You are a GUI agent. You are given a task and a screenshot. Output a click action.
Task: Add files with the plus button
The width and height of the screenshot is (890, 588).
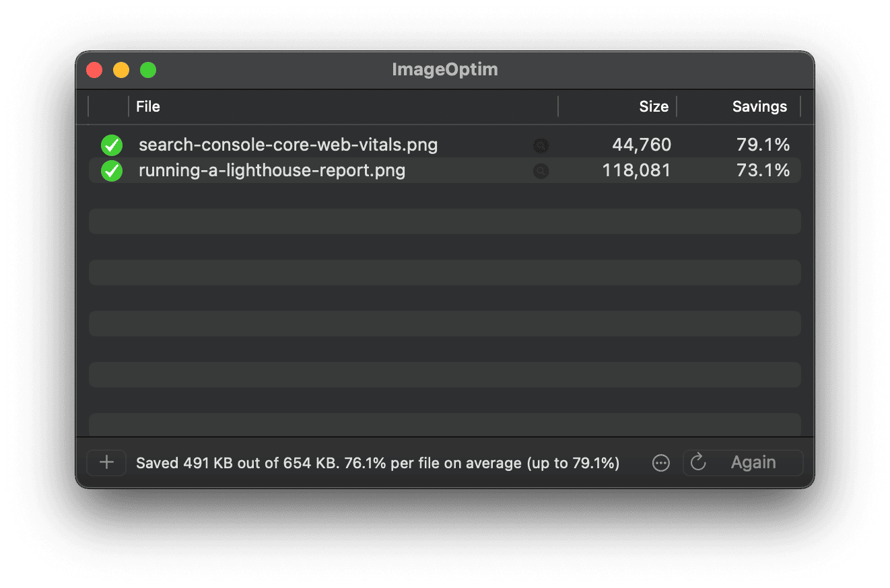(x=106, y=463)
